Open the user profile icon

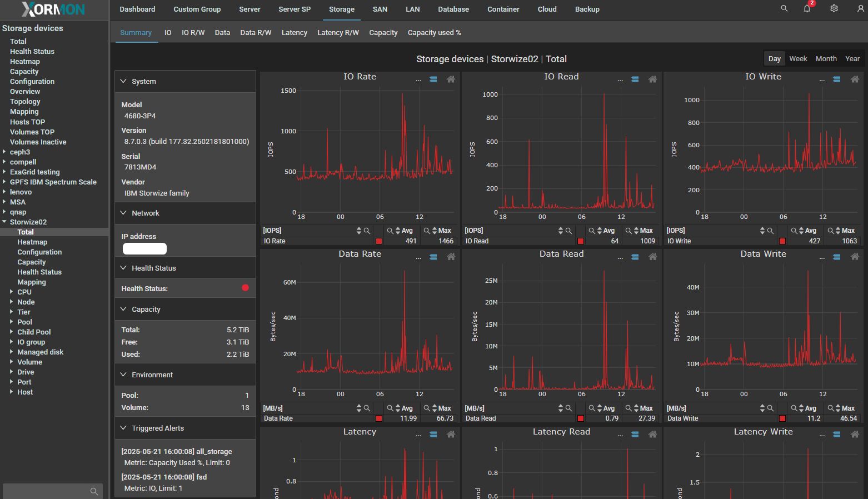860,9
